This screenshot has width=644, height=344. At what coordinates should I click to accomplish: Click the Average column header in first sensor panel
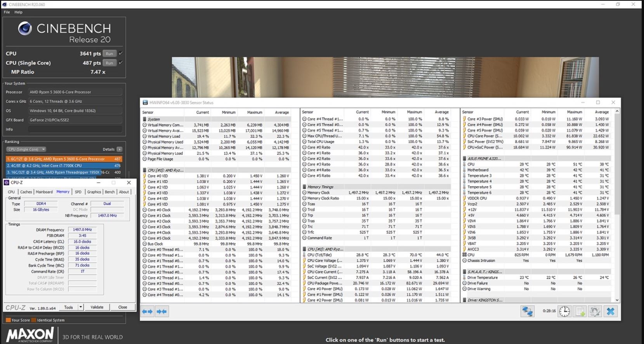coord(282,112)
